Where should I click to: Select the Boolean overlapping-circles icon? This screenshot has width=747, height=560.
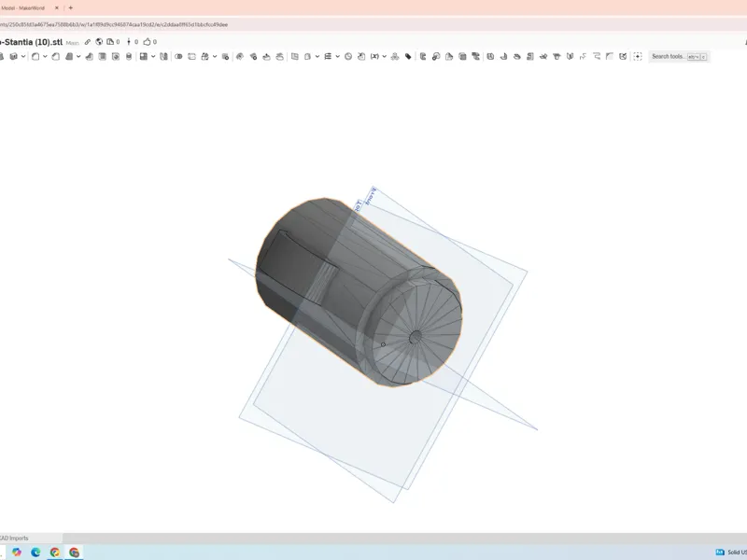point(178,56)
